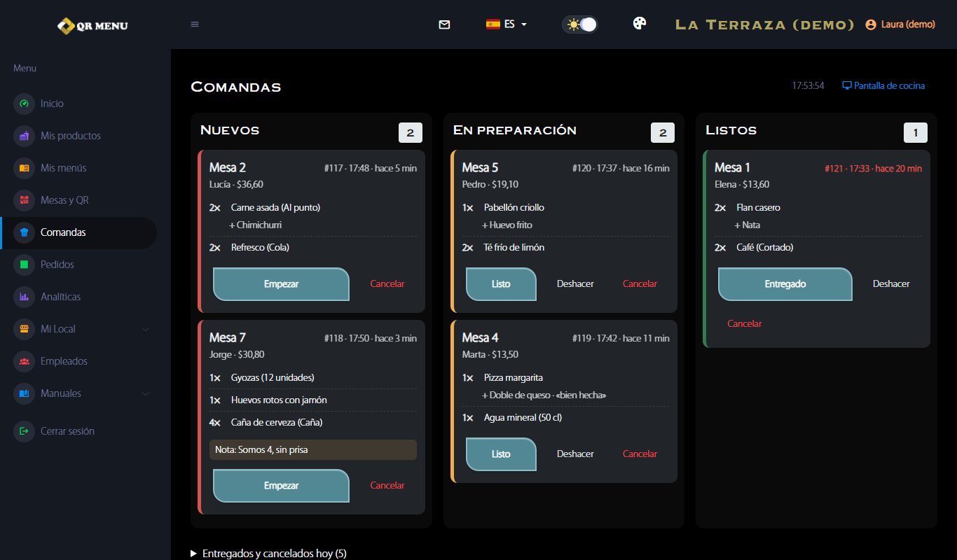This screenshot has height=560, width=957.
Task: Click the En preparación count badge
Action: pyautogui.click(x=663, y=133)
